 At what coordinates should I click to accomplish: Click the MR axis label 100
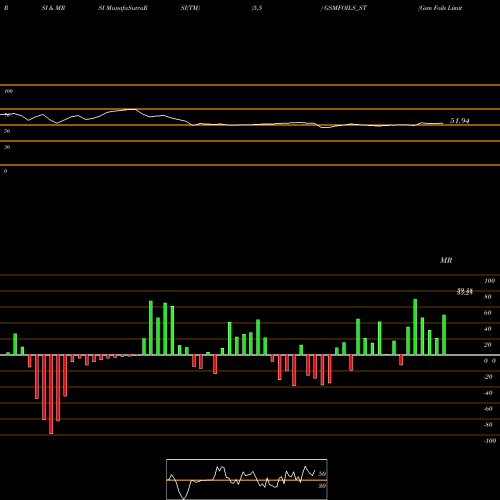point(490,281)
